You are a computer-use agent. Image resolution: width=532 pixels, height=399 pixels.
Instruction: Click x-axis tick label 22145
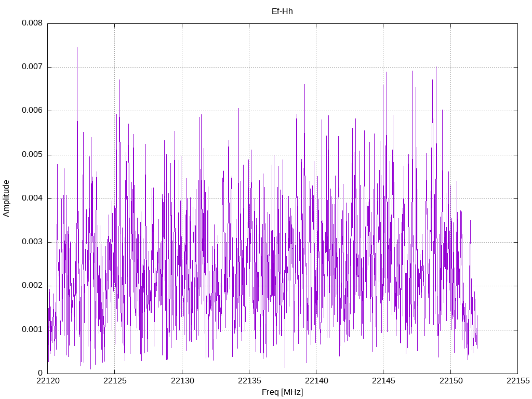tap(383, 381)
